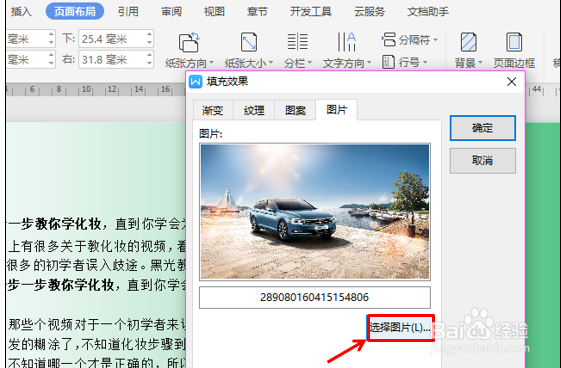Switch to the 纹理 tab in the fill dialog
561x368 pixels.
(x=254, y=110)
